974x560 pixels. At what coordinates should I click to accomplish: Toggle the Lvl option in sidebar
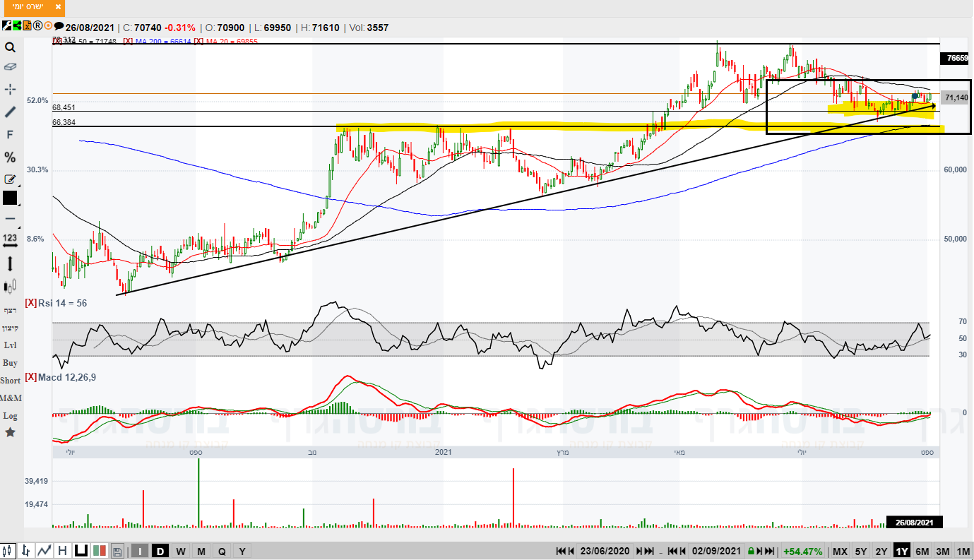tap(10, 345)
